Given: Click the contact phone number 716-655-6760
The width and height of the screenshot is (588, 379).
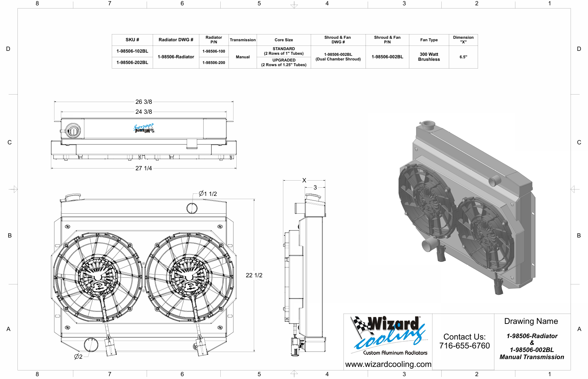Looking at the screenshot, I should pyautogui.click(x=464, y=346).
